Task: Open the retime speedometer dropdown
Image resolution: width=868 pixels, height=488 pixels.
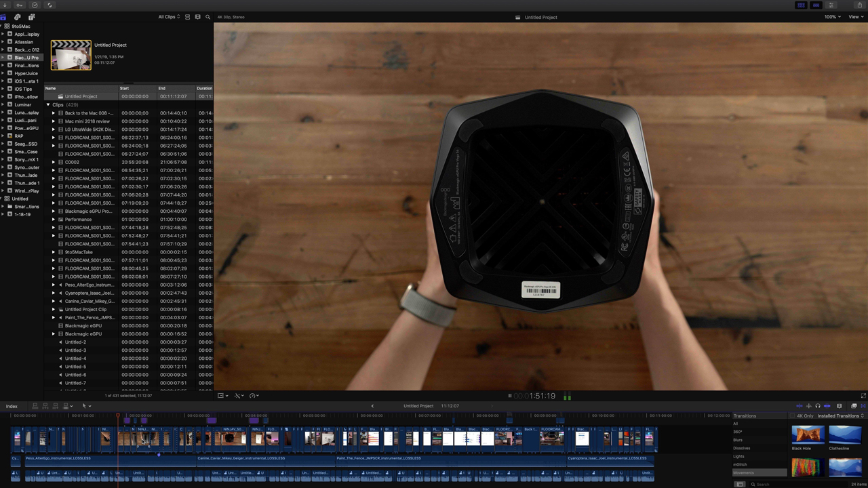Action: [254, 396]
